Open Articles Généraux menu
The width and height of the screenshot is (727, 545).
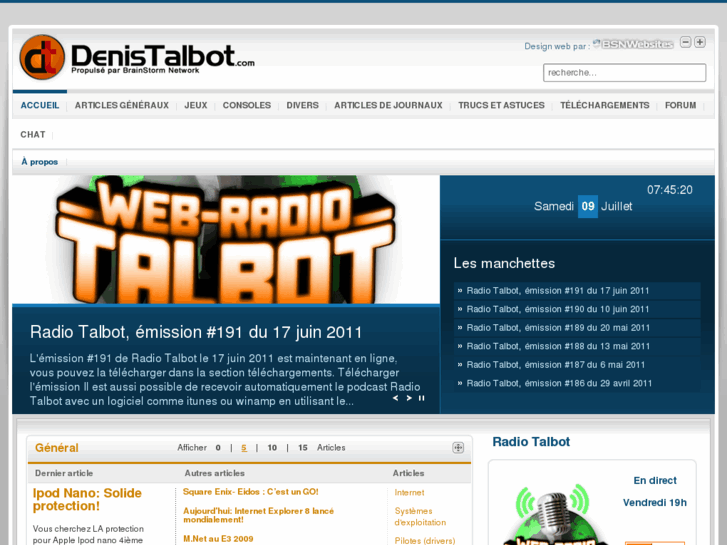[122, 105]
